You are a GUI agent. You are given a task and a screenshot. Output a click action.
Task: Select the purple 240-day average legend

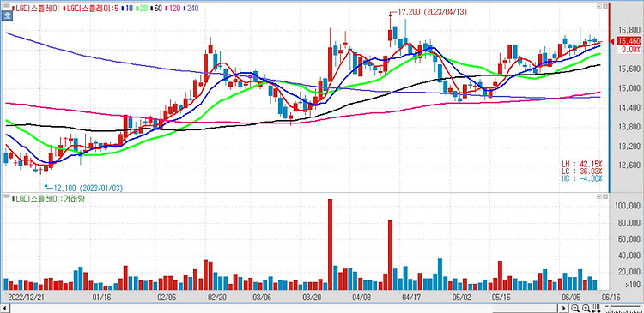tap(191, 8)
